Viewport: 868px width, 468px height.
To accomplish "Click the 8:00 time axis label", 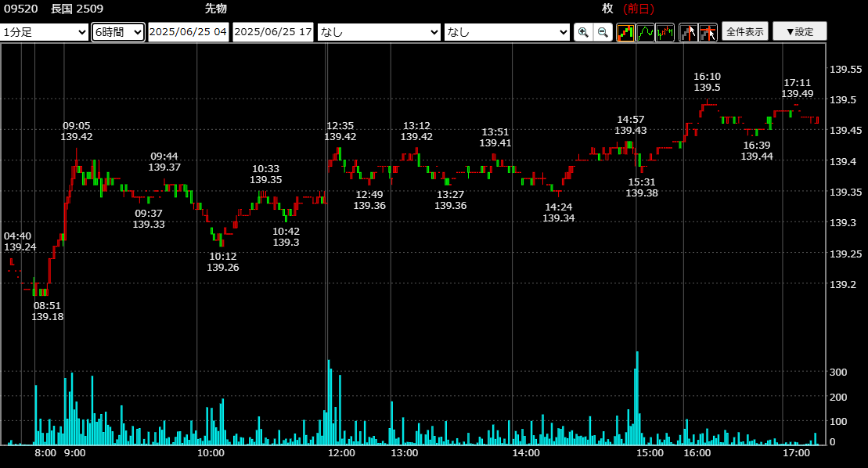I will [x=45, y=453].
